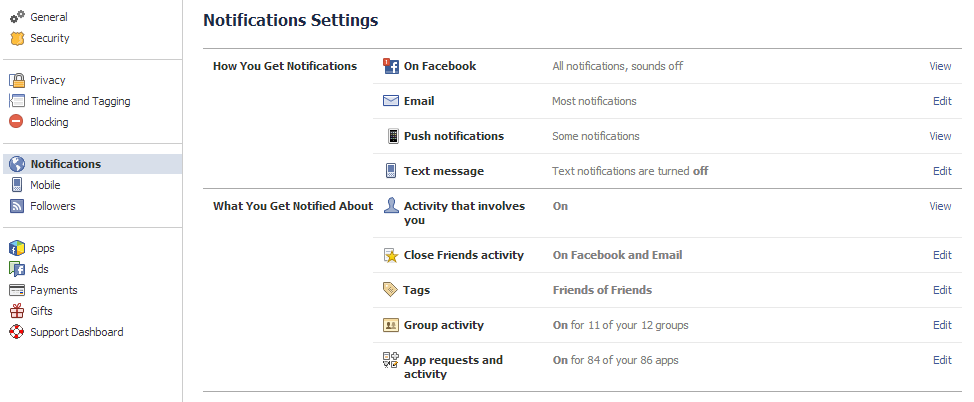View Push notifications settings
974x402 pixels.
[x=940, y=136]
